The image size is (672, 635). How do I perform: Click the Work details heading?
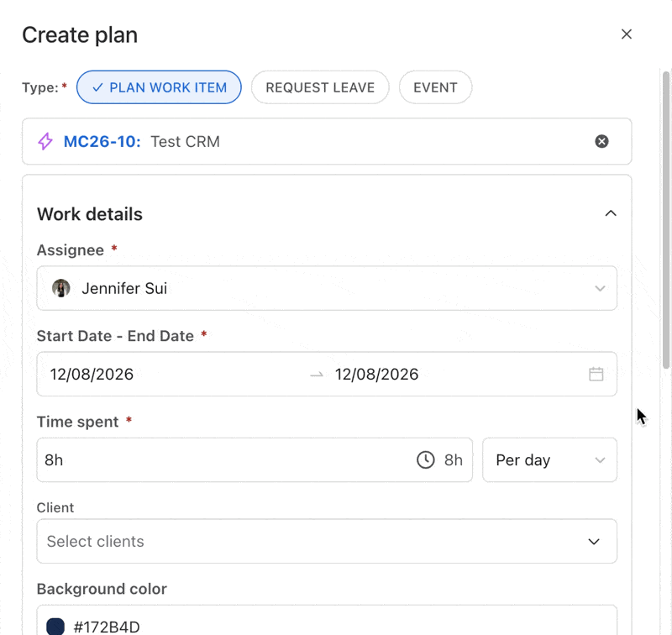pyautogui.click(x=90, y=214)
